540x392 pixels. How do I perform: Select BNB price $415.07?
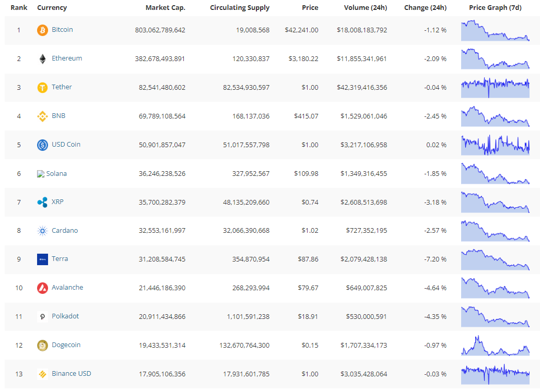tap(306, 116)
